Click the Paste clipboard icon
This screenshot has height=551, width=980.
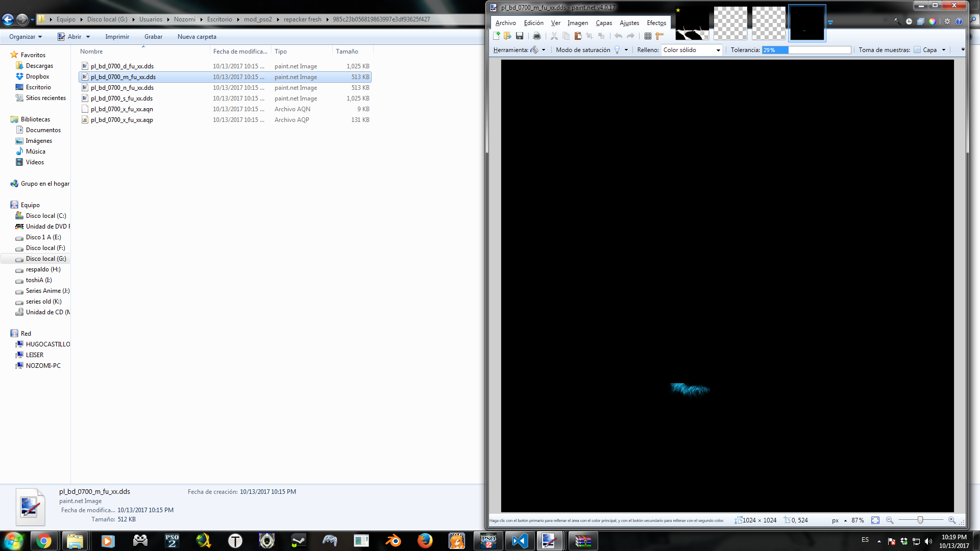578,36
